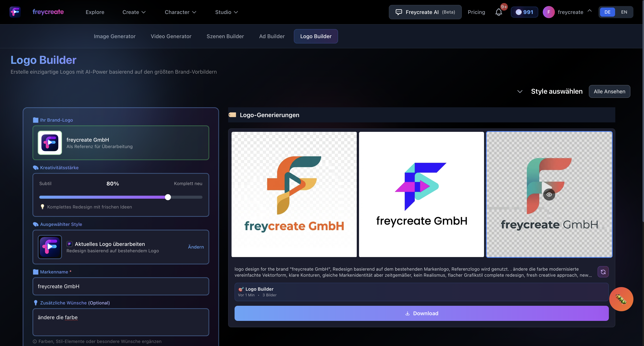Open Freycreate AI (Beta) chat
The height and width of the screenshot is (346, 644).
coord(425,12)
